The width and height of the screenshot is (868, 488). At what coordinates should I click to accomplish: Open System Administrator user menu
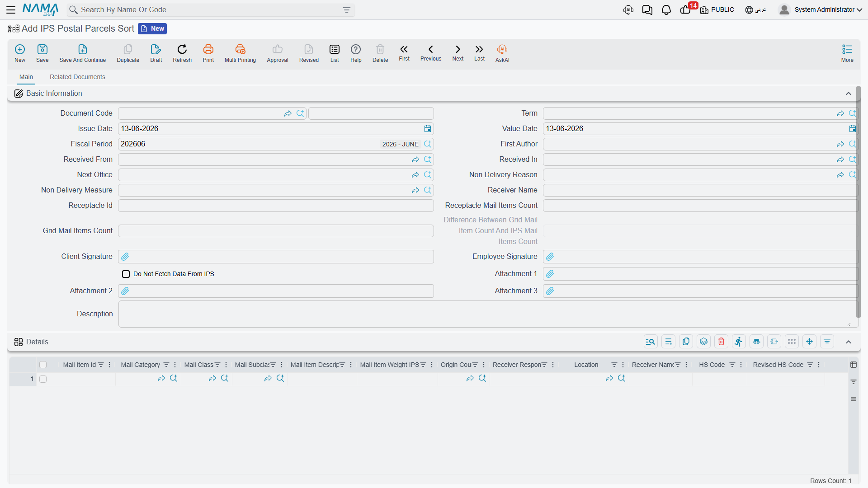tap(820, 9)
